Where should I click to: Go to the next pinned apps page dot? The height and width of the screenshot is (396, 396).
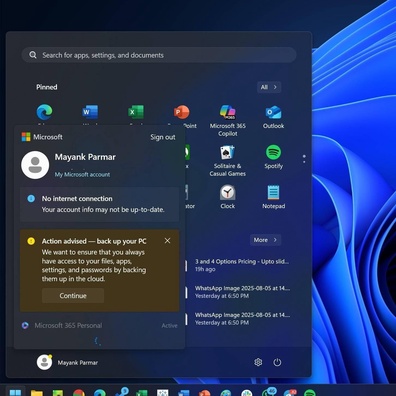(304, 162)
